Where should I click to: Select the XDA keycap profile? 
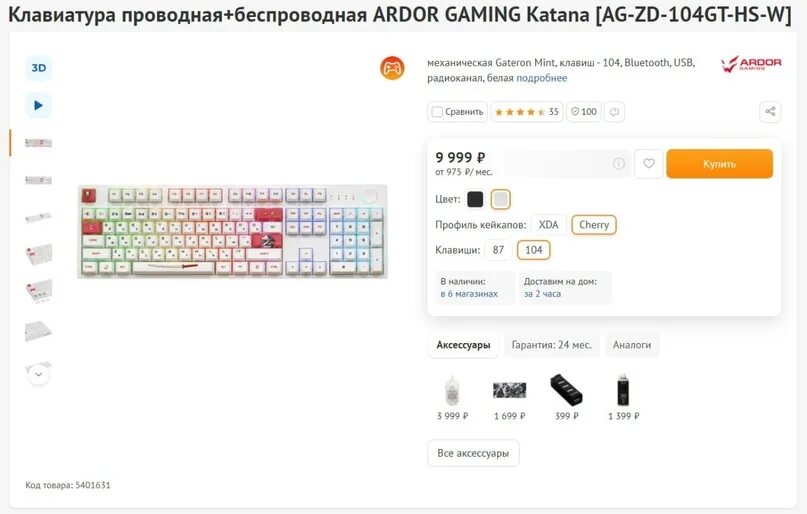pyautogui.click(x=548, y=225)
